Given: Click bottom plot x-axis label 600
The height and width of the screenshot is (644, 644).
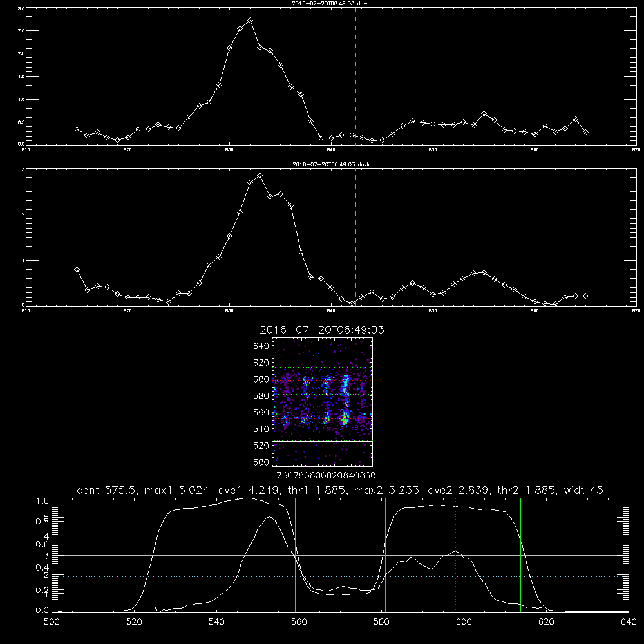Looking at the screenshot, I should pyautogui.click(x=464, y=622).
